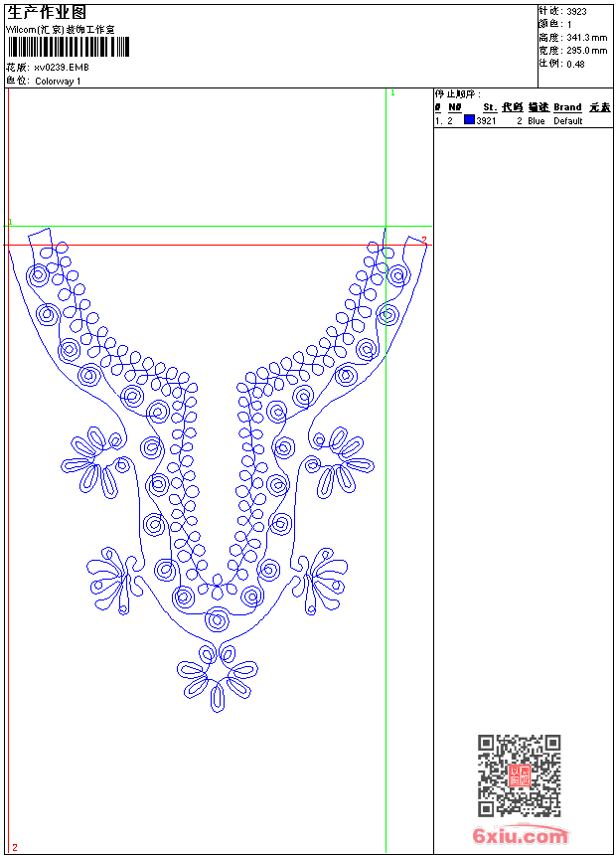616x855 pixels.
Task: Click the blue embroidery neckline design
Action: click(218, 469)
